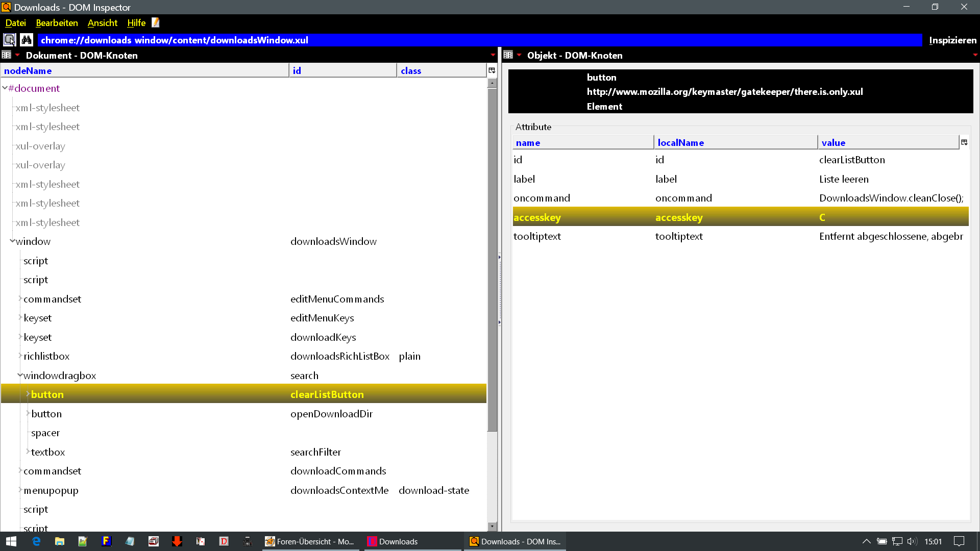Screen dimensions: 980x551
Task: Open the Dokument viewer dropdown arrow
Action: 17,55
